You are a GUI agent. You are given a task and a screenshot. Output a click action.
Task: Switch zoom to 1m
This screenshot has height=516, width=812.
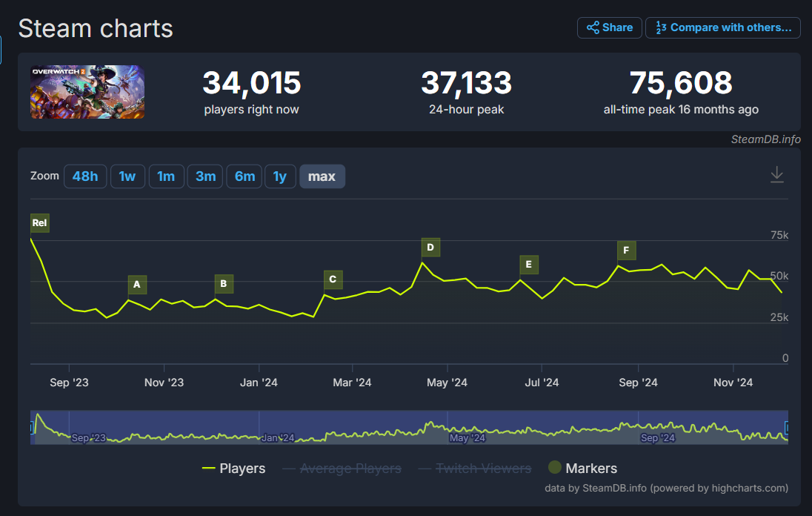click(166, 176)
